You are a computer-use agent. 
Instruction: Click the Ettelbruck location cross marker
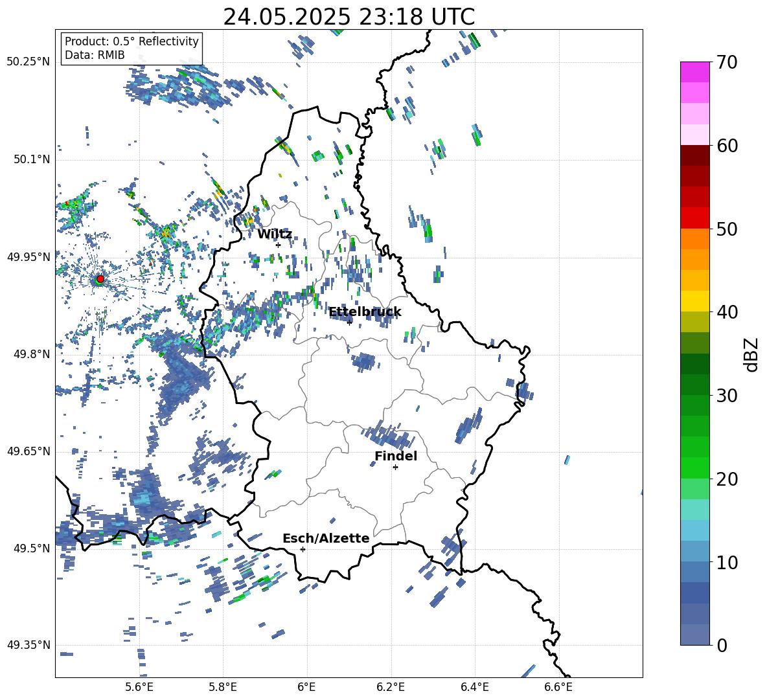pos(349,322)
